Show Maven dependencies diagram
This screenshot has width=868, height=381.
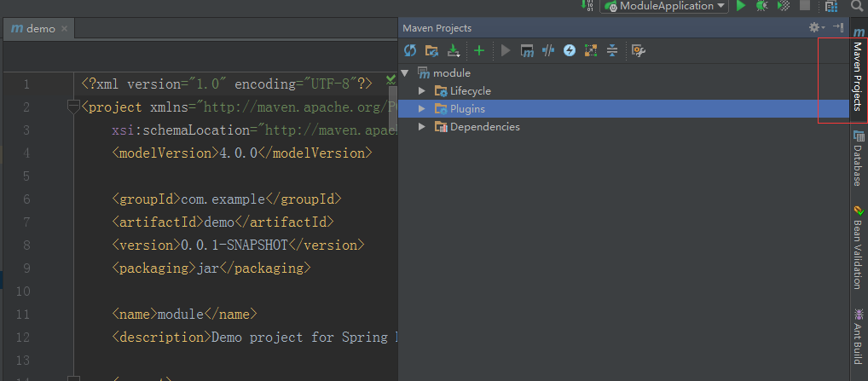click(591, 51)
